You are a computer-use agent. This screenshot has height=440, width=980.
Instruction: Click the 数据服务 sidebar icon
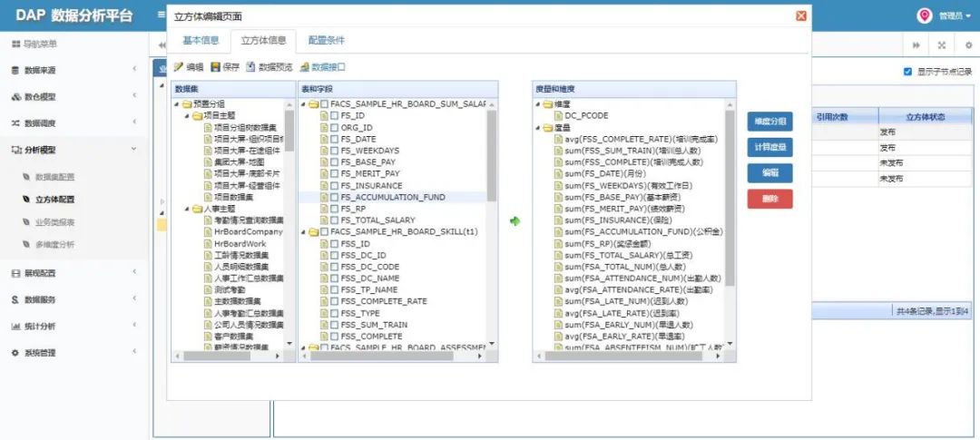pyautogui.click(x=15, y=300)
